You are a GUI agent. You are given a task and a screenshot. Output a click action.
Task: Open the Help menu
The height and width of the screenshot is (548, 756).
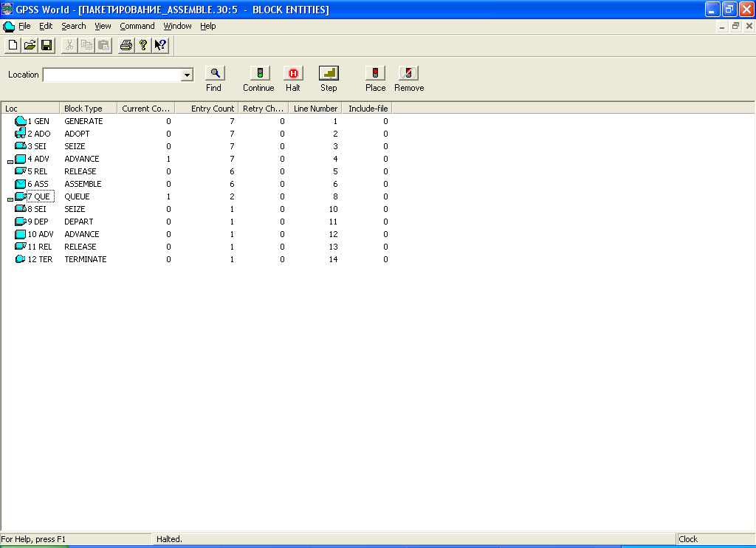(208, 26)
